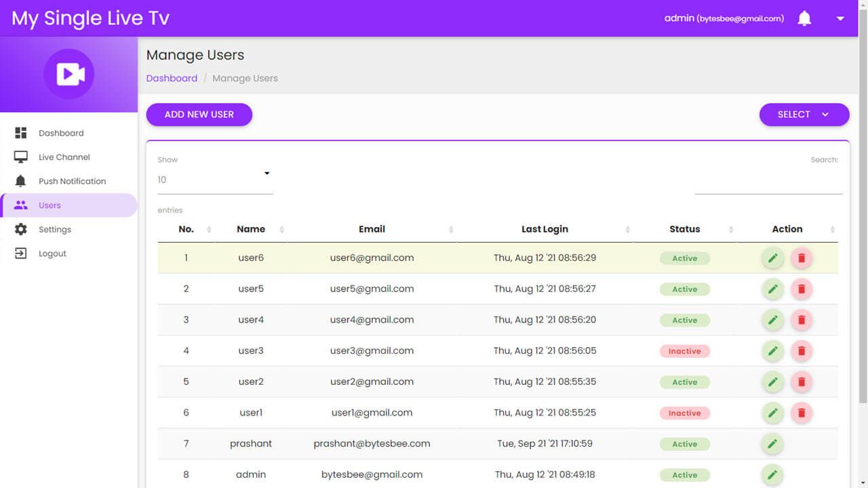This screenshot has height=488, width=868.
Task: Delete user1 with the trash icon
Action: [x=801, y=413]
